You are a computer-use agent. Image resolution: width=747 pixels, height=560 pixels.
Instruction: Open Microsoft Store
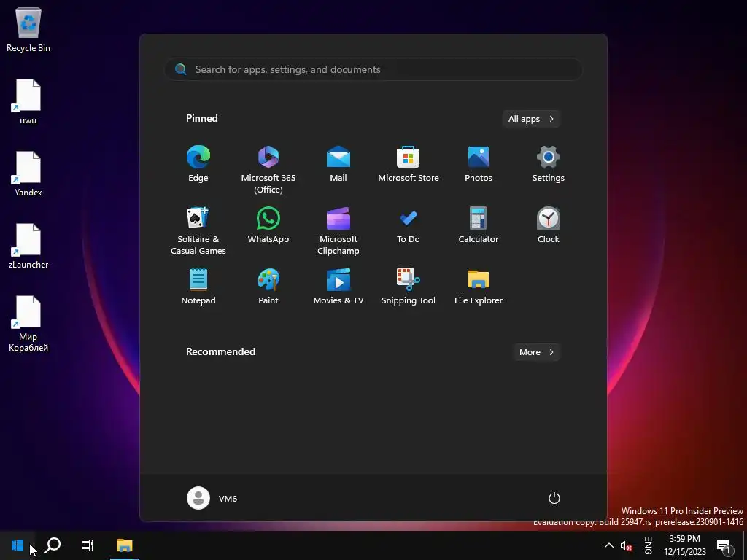coord(409,164)
